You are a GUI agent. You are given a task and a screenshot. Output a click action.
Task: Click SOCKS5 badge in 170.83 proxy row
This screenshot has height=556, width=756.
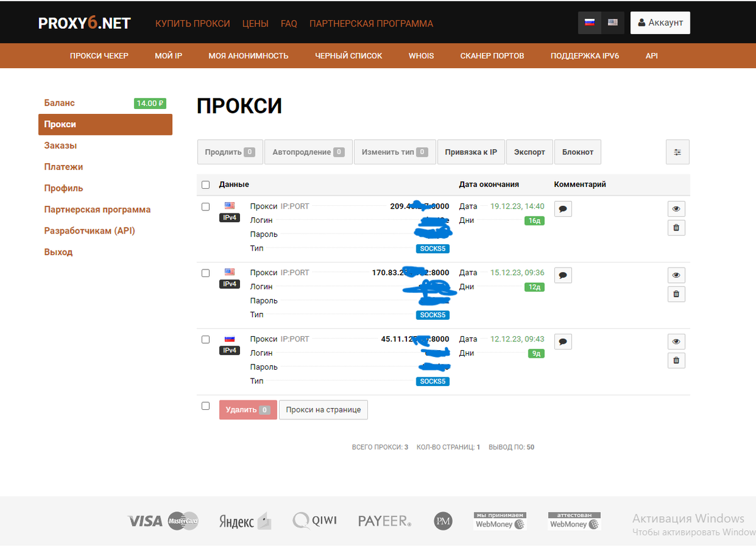click(433, 315)
